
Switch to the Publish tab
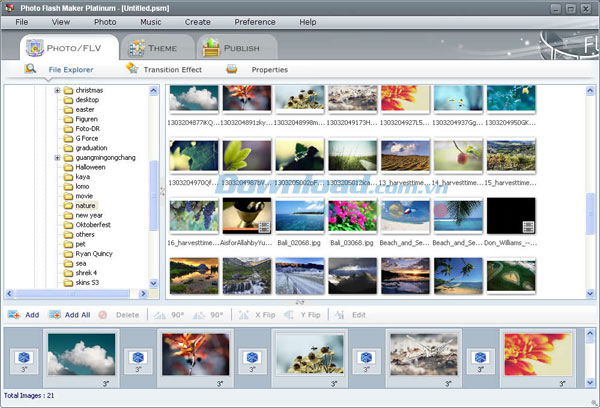pos(236,48)
